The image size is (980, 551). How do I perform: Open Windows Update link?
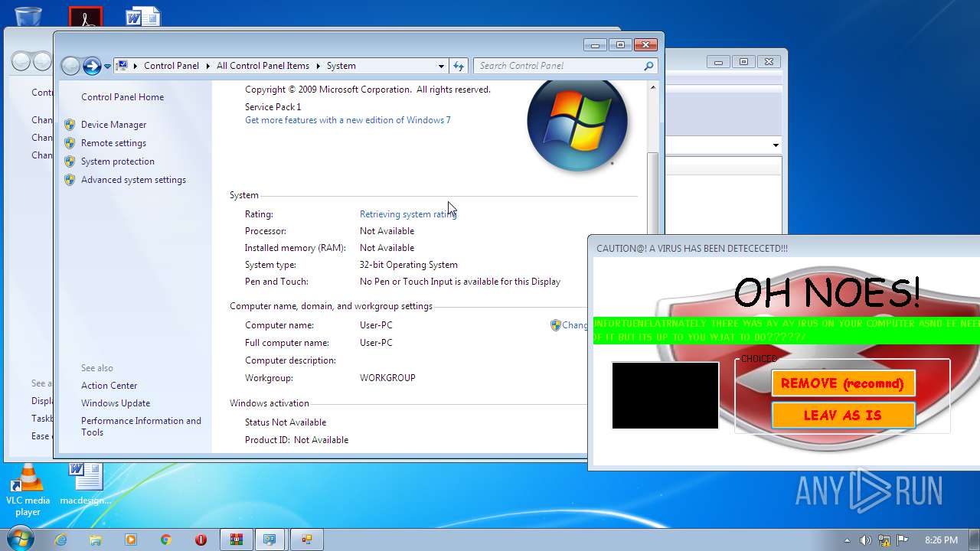116,403
